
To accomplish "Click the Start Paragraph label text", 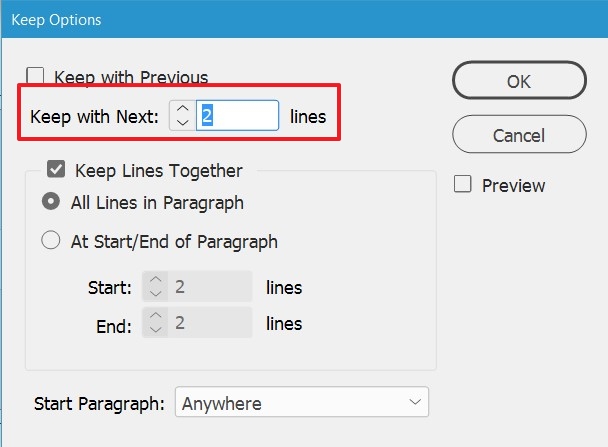I will pyautogui.click(x=98, y=404).
